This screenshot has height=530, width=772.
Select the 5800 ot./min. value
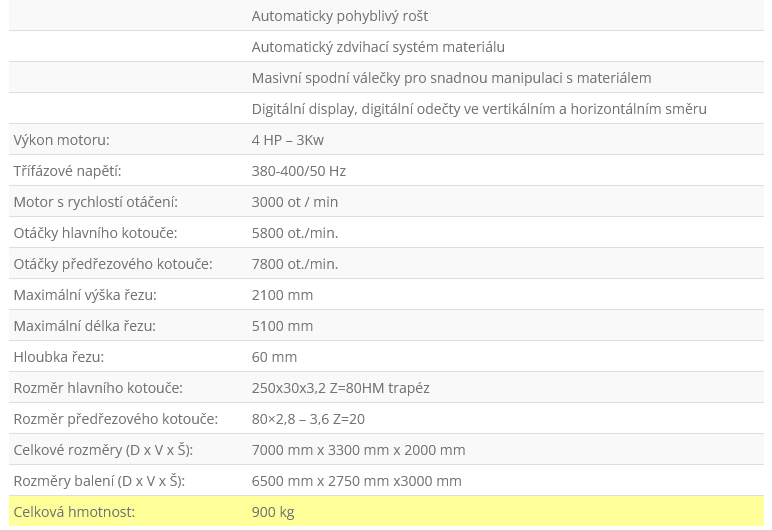[294, 233]
